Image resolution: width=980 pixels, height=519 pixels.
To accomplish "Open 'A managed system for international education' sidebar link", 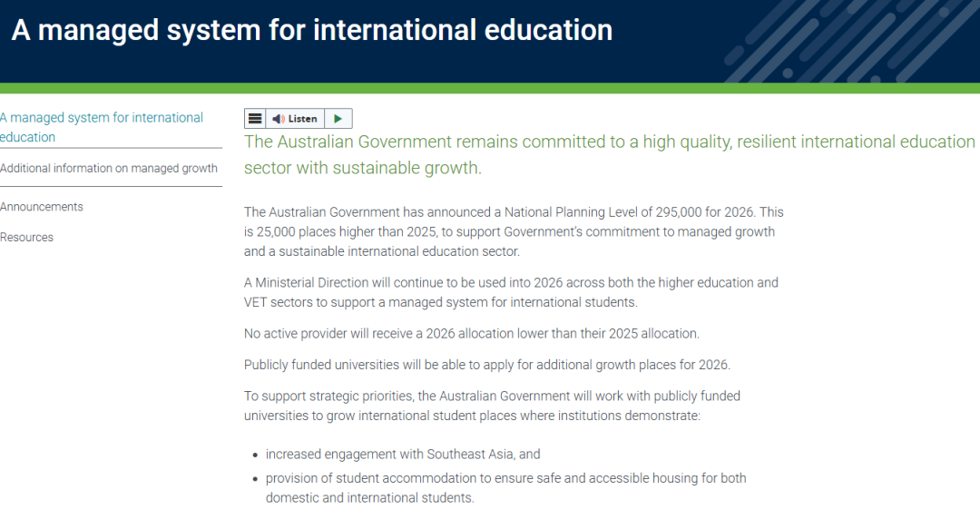I will click(102, 127).
